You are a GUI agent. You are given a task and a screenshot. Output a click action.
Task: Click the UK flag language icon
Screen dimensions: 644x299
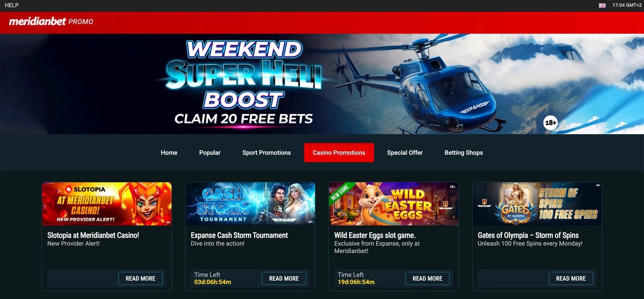[602, 6]
